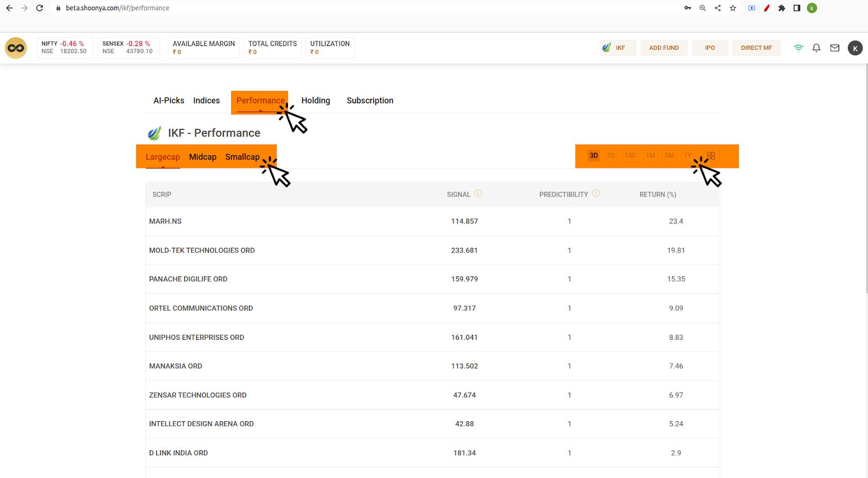
Task: Click the TOTAL CREDITS box
Action: tap(273, 48)
